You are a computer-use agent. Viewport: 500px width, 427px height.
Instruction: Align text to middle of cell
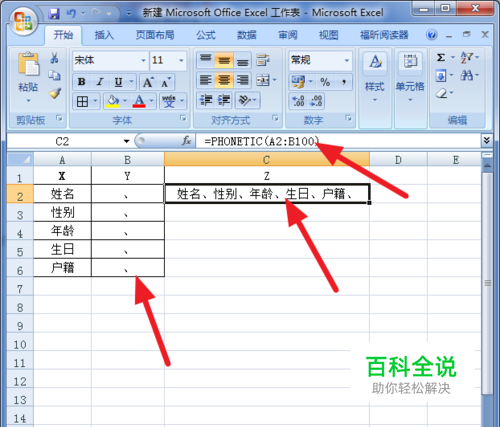[224, 60]
